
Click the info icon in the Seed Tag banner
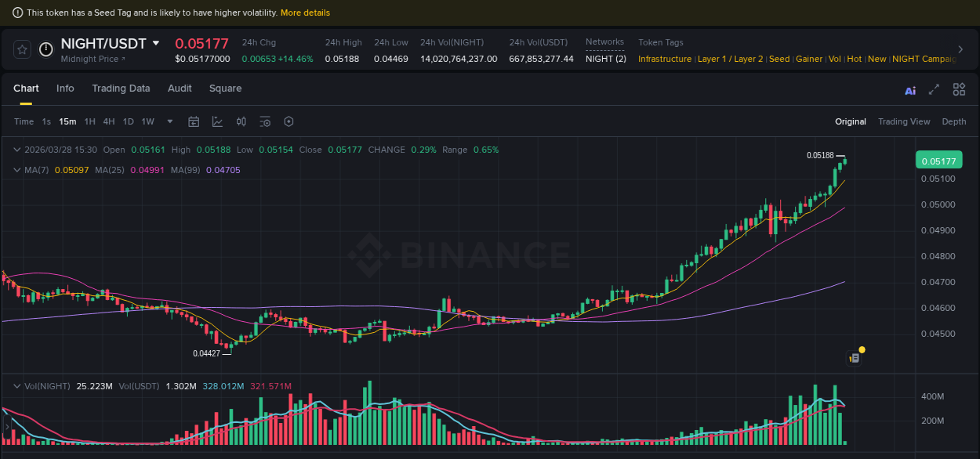(17, 13)
